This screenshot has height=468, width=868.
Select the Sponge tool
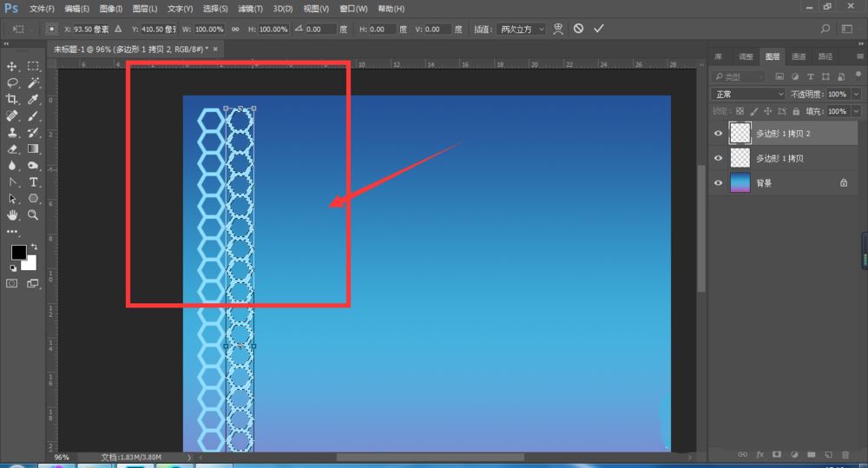33,166
